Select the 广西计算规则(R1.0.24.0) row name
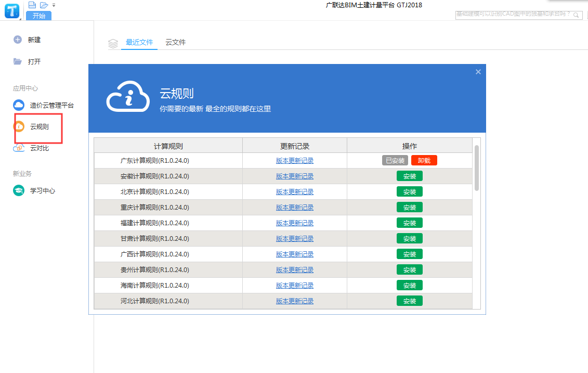 pyautogui.click(x=155, y=254)
